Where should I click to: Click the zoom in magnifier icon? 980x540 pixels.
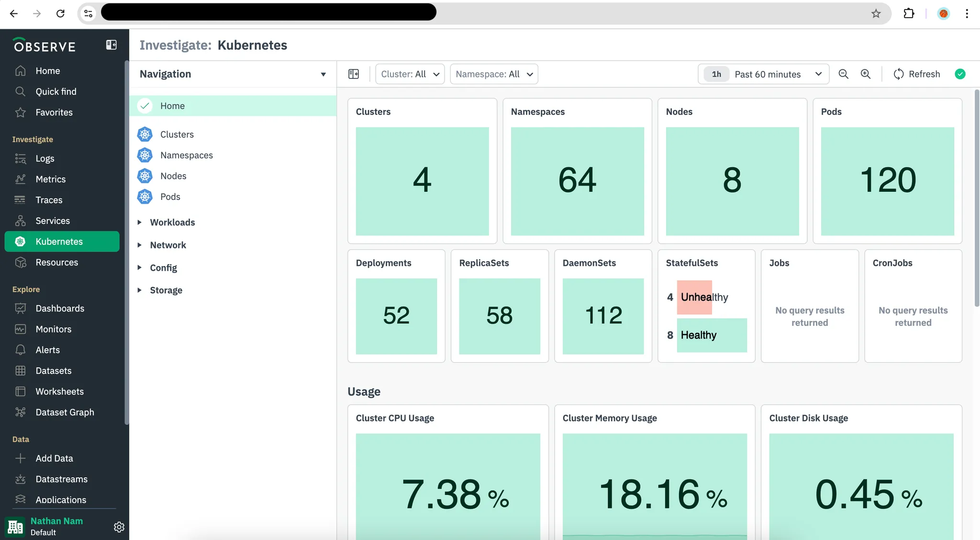pyautogui.click(x=865, y=74)
